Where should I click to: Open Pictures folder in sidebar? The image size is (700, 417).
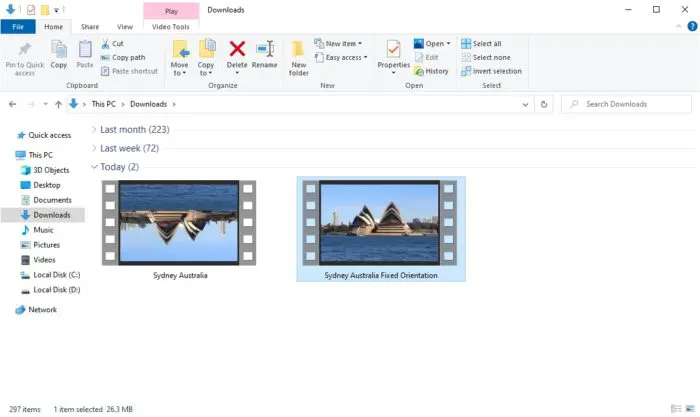pyautogui.click(x=41, y=245)
